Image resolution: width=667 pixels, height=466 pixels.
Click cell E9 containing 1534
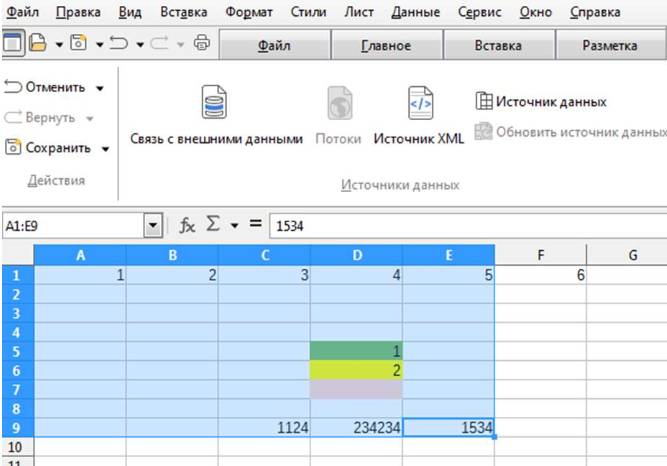[448, 427]
